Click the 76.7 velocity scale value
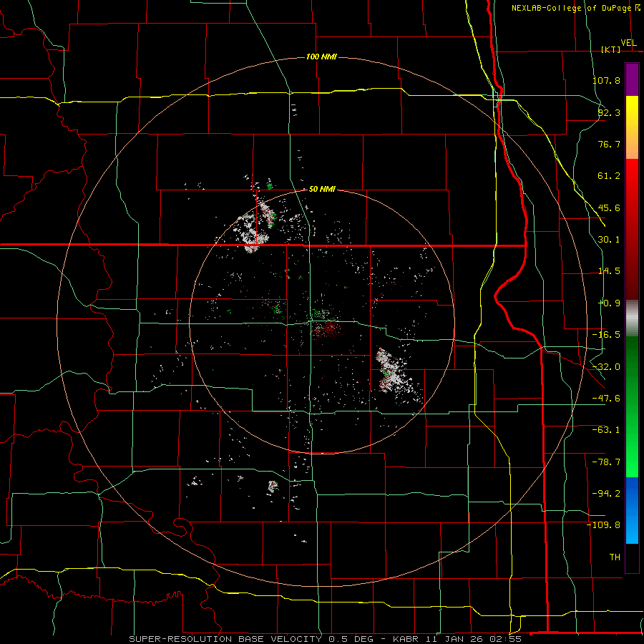The image size is (644, 644). click(609, 144)
